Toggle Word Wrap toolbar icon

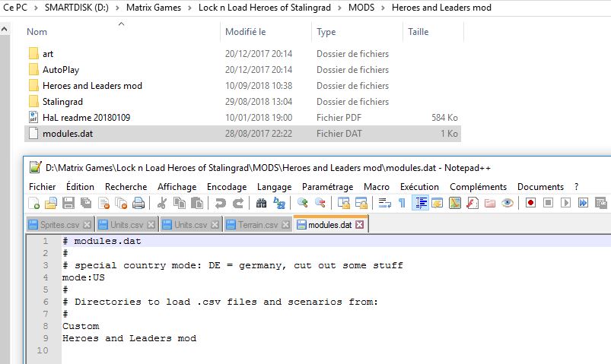click(x=384, y=203)
